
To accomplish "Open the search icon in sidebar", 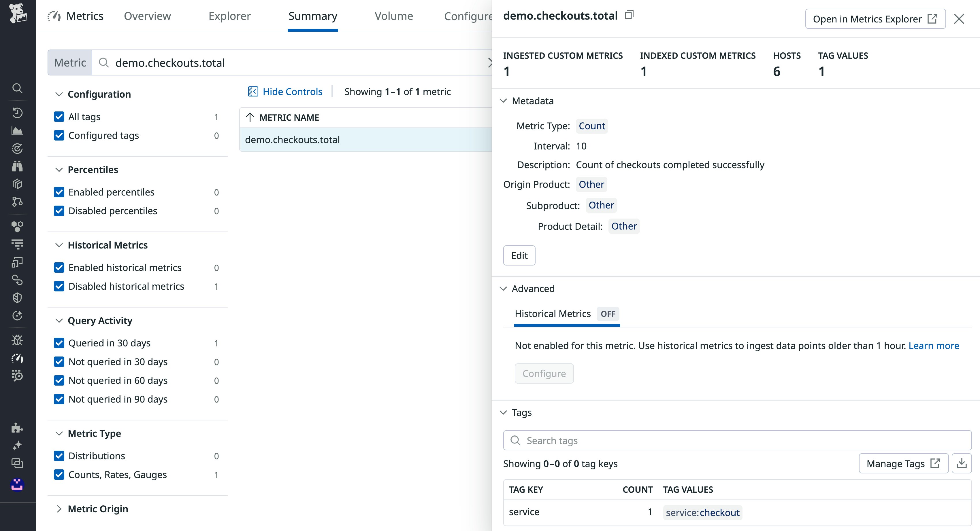I will click(17, 88).
